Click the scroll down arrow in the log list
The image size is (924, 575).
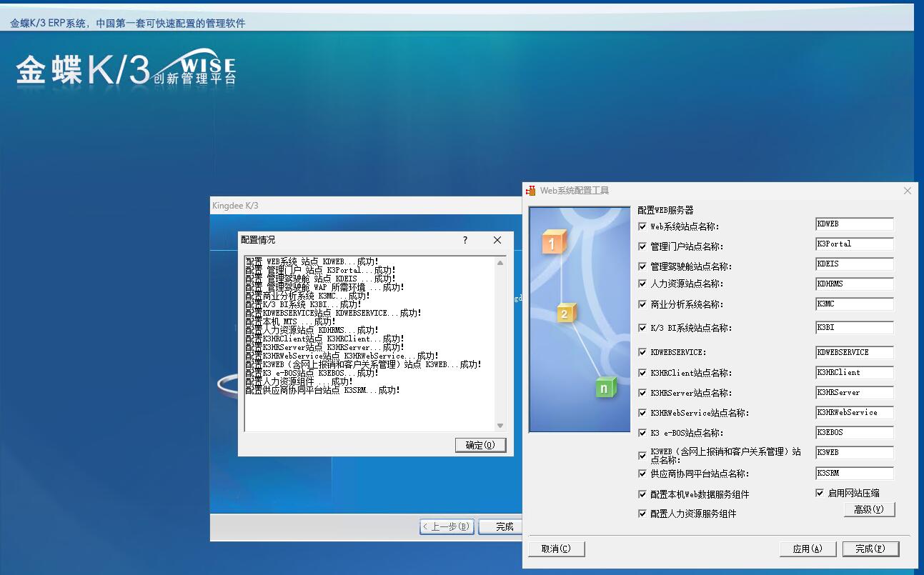(x=500, y=426)
